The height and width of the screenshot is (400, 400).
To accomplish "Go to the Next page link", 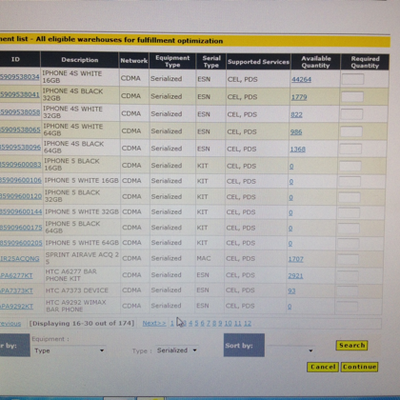I will pos(154,323).
